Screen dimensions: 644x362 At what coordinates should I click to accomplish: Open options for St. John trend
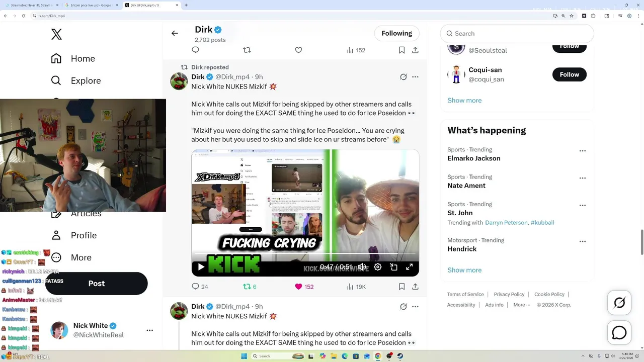click(583, 205)
